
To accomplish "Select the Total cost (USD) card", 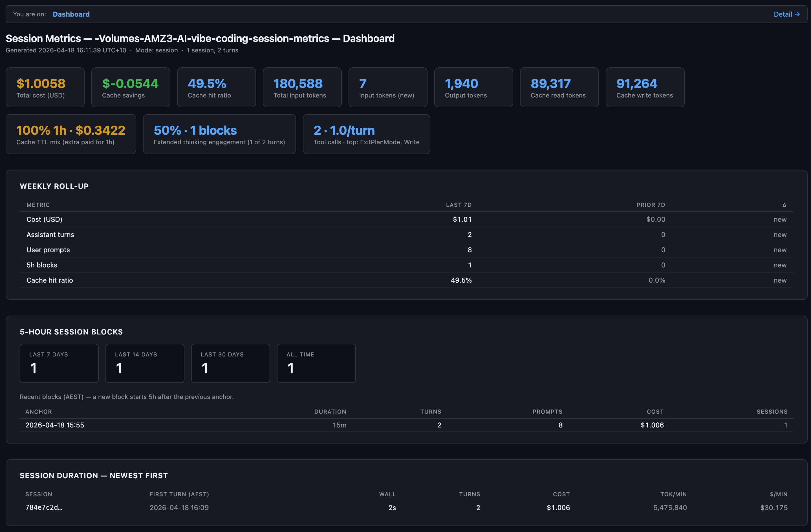I will [45, 88].
